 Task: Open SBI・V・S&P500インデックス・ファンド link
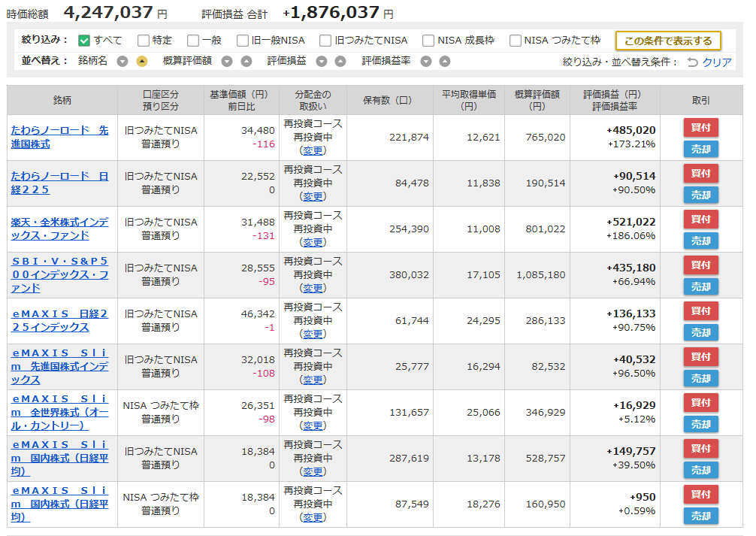60,274
